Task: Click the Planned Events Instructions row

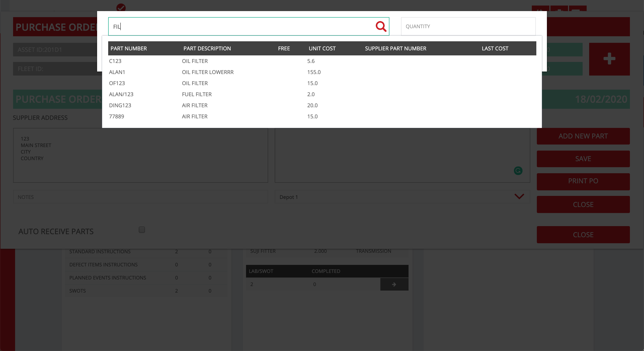Action: (x=146, y=278)
